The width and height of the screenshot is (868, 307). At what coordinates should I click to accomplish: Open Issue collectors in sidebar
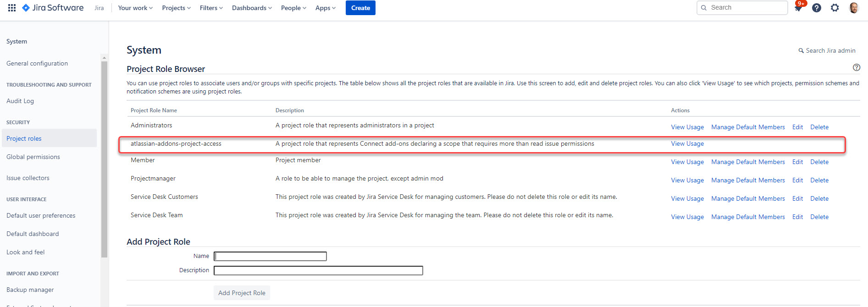pos(28,178)
